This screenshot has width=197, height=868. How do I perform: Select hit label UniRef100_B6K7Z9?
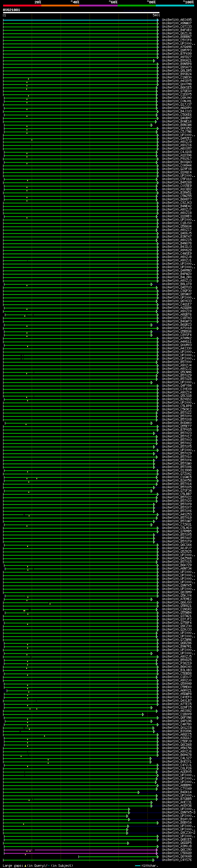(176, 565)
